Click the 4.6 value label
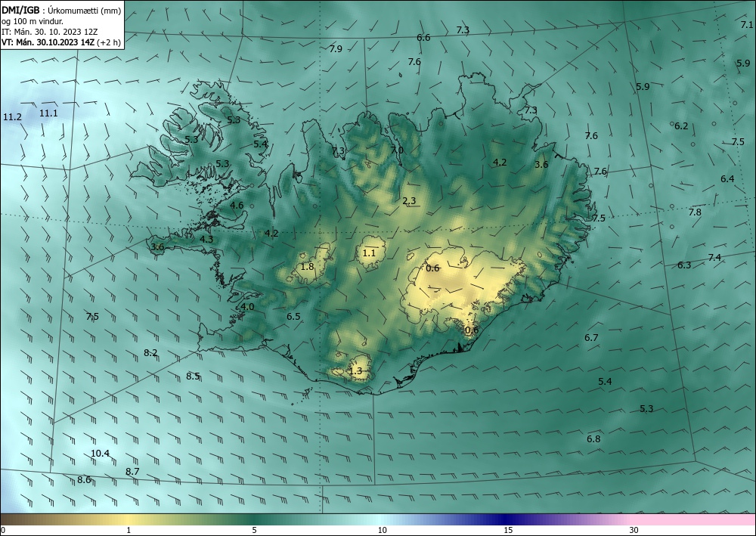756x536 pixels. [237, 206]
